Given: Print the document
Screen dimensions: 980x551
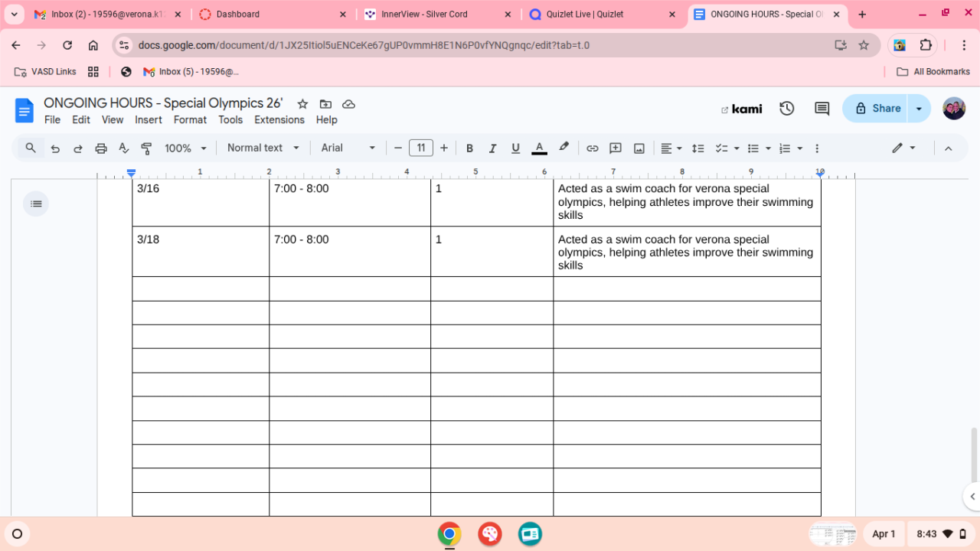Looking at the screenshot, I should click(101, 148).
